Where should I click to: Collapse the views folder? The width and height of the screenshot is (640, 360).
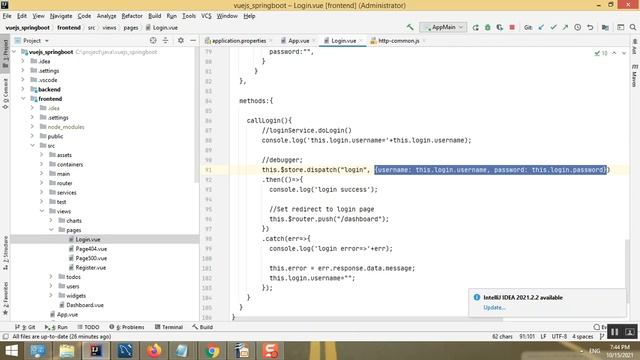coord(42,211)
